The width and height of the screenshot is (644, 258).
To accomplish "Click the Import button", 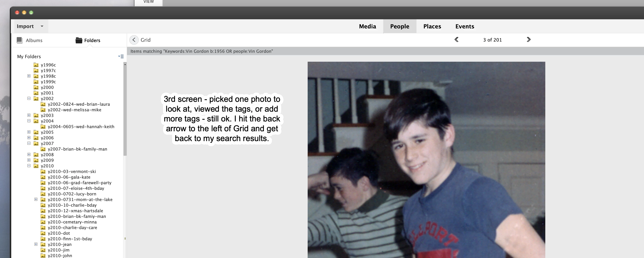I will [25, 26].
